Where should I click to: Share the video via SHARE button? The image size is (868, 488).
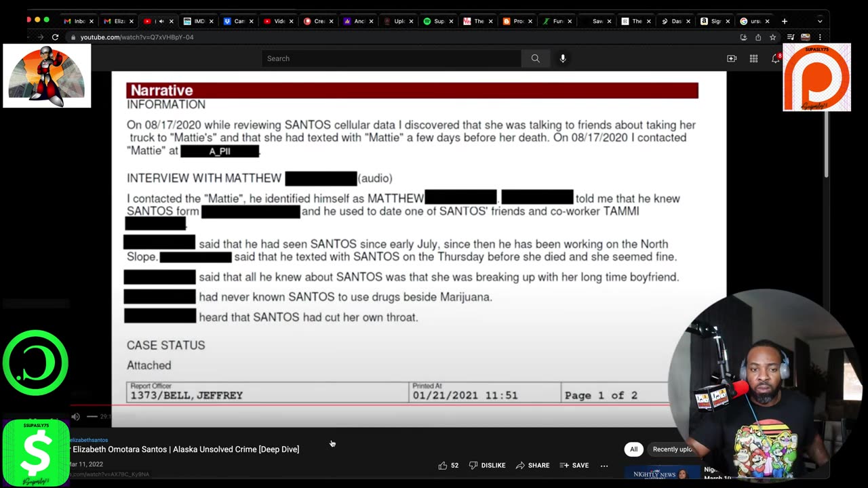(532, 466)
